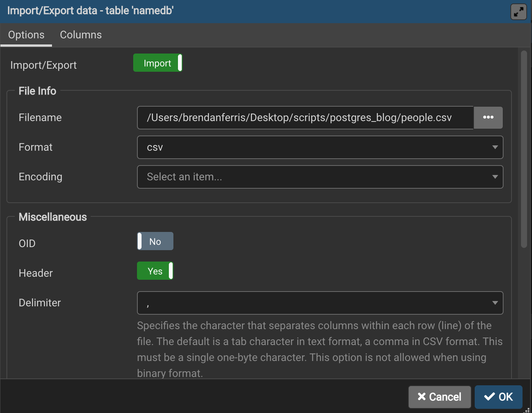Click the maximize dialog icon
The width and height of the screenshot is (532, 413).
(x=518, y=12)
